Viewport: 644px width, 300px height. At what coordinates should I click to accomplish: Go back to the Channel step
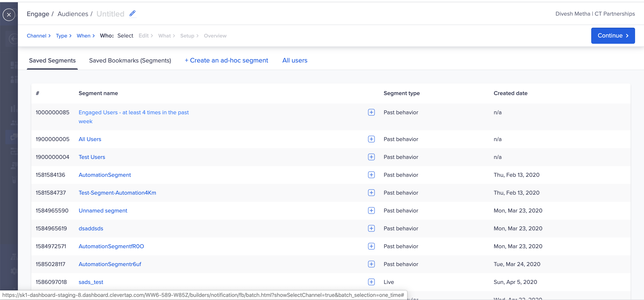coord(36,36)
